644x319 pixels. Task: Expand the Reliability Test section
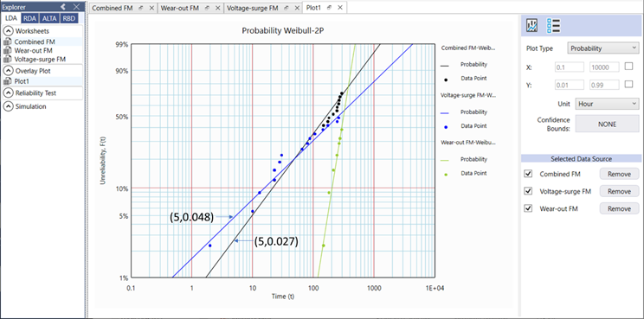coord(8,93)
